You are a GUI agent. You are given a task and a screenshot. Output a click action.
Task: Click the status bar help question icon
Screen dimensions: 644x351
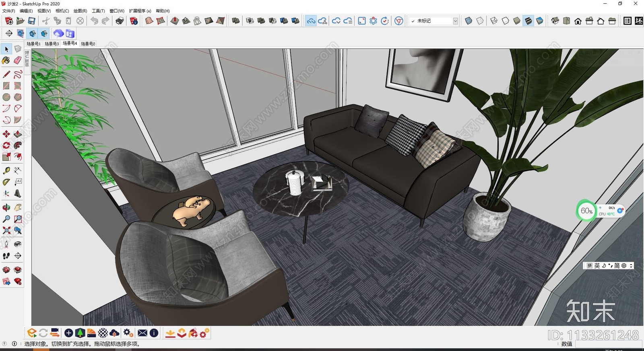click(x=4, y=344)
